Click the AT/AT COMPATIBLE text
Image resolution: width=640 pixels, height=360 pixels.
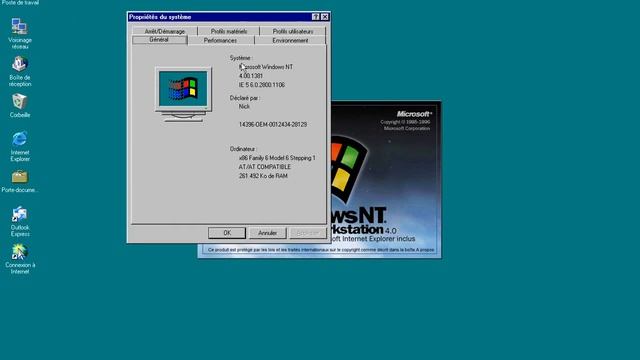tap(264, 167)
